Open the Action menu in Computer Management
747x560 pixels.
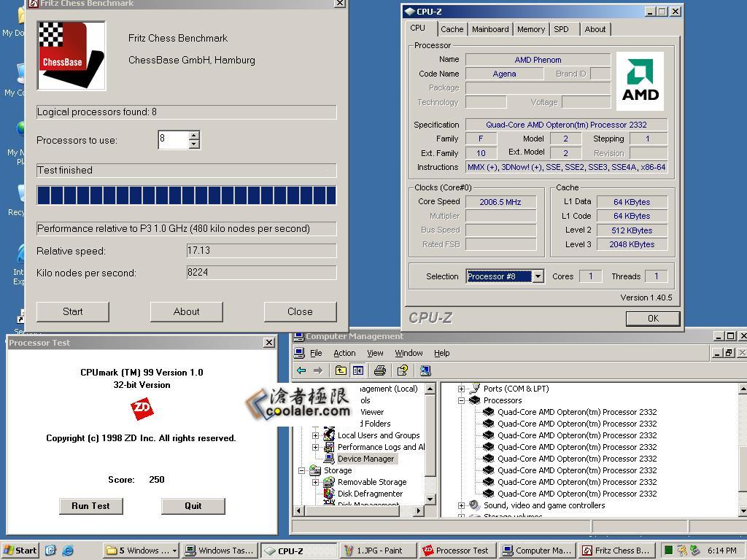click(344, 353)
